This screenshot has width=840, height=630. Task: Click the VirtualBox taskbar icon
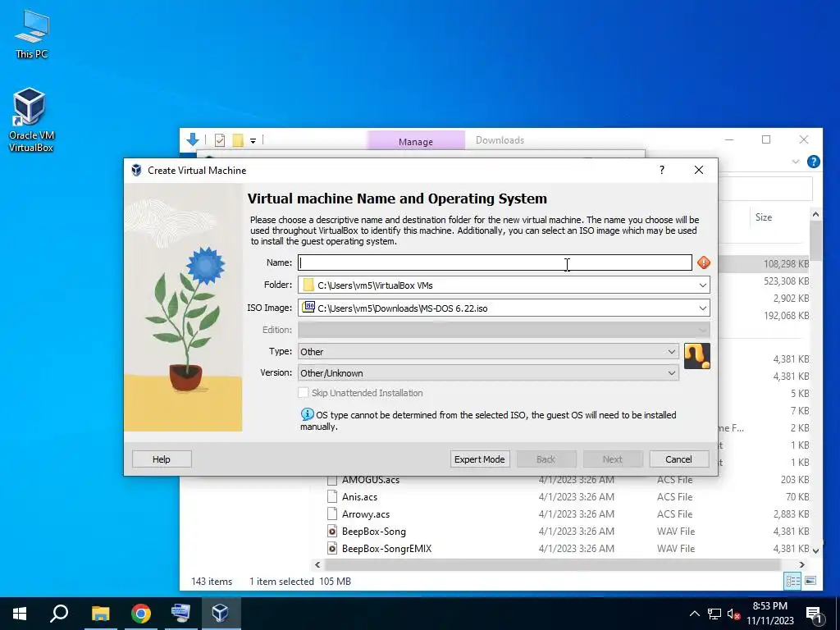pos(221,614)
